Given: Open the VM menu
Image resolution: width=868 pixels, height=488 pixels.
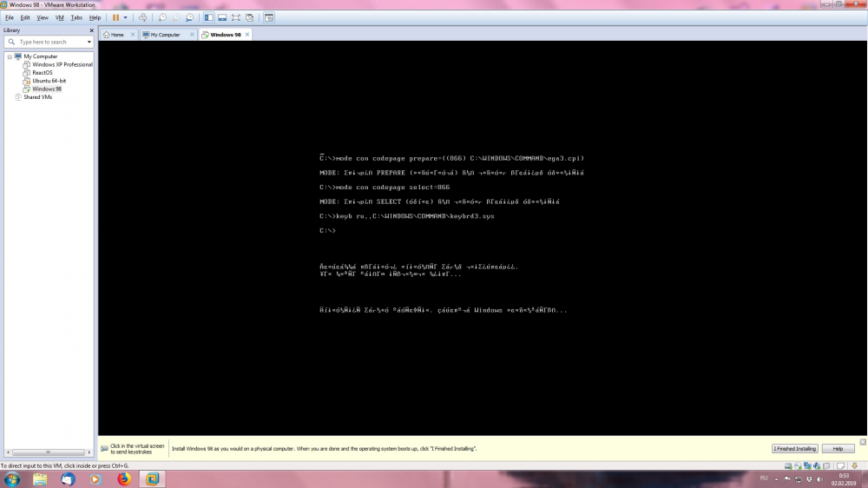Looking at the screenshot, I should 59,17.
